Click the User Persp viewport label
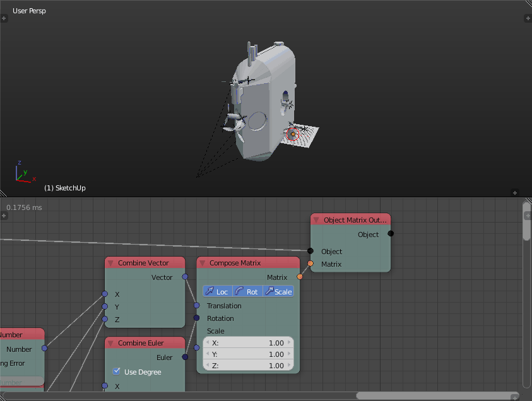This screenshot has height=401, width=532. pyautogui.click(x=28, y=10)
